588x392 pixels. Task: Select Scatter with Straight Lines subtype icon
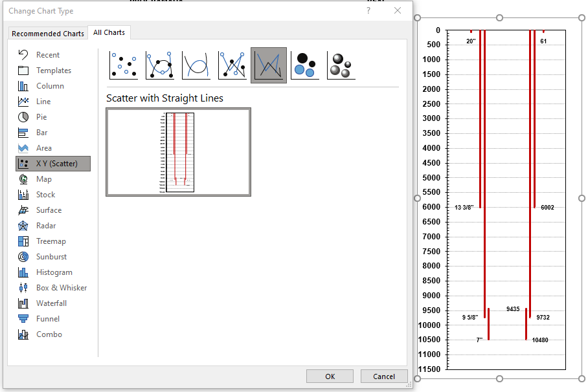pos(269,65)
